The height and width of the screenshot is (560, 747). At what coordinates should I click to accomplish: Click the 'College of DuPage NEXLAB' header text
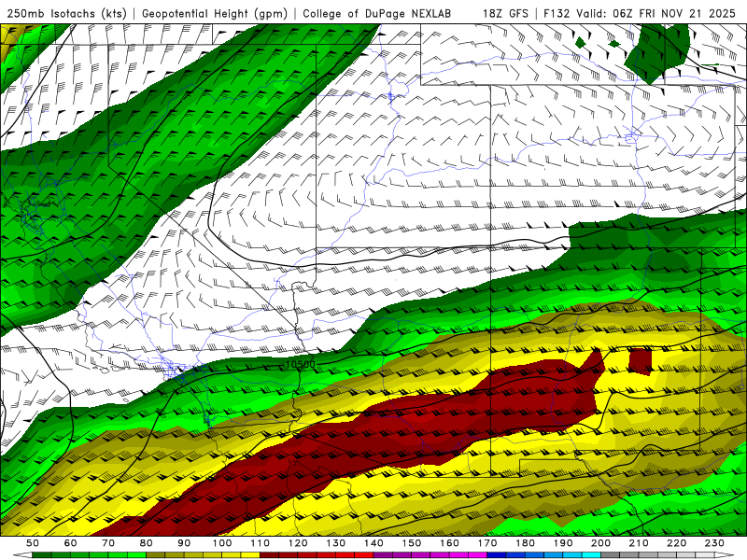click(377, 14)
